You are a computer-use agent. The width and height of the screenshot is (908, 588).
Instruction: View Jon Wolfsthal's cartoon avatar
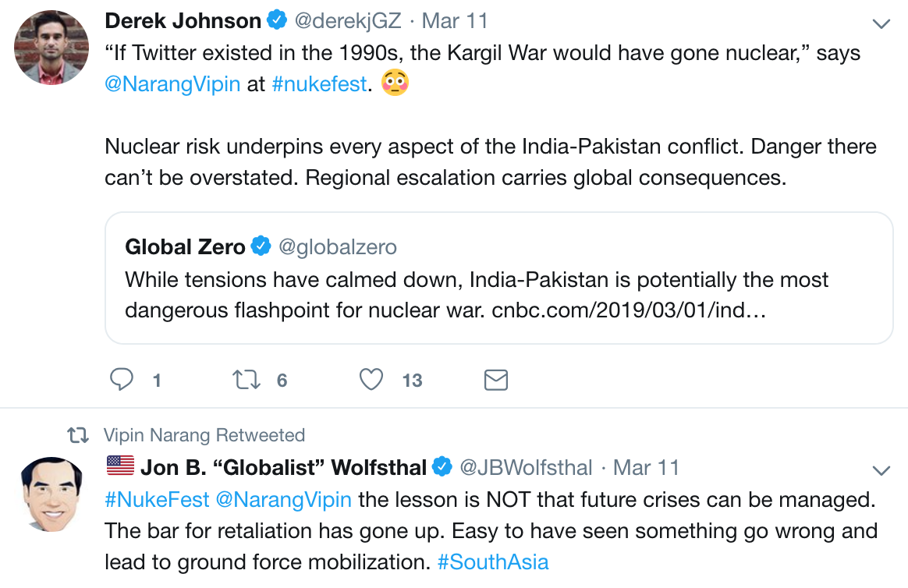(x=51, y=494)
